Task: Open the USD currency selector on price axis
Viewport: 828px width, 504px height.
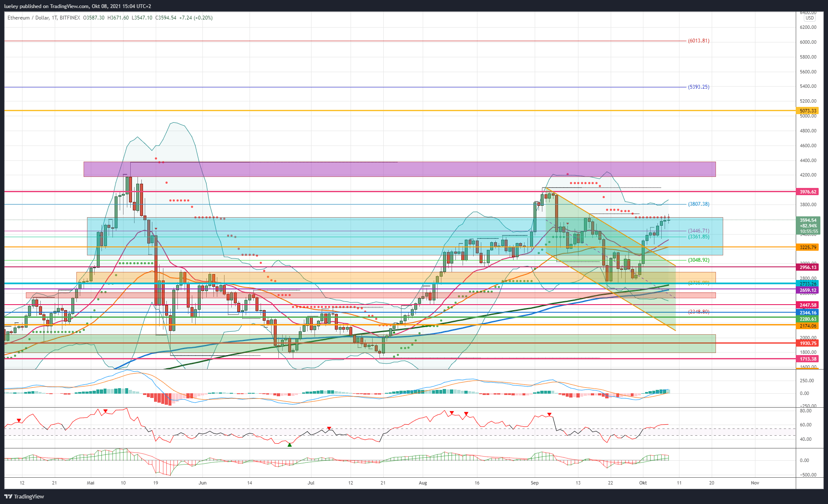Action: tap(810, 18)
